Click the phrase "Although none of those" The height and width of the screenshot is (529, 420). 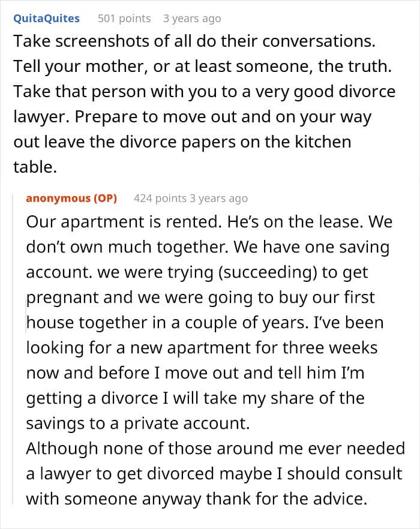point(109,448)
